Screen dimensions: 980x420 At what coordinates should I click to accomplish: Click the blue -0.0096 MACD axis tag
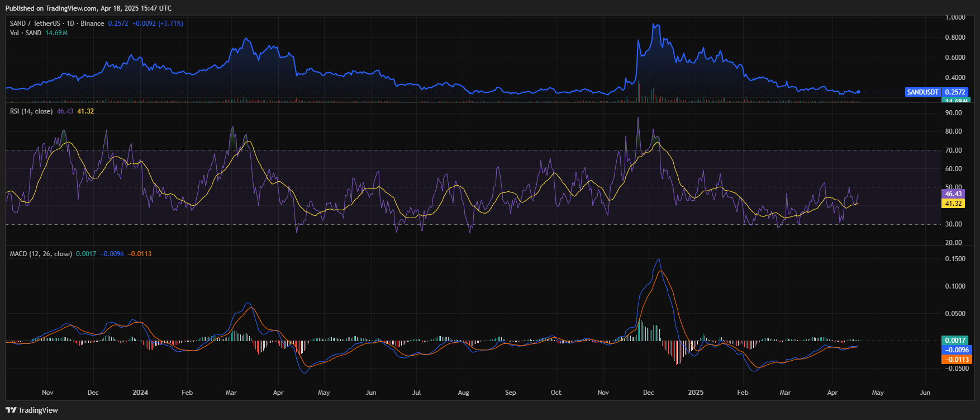coord(956,350)
